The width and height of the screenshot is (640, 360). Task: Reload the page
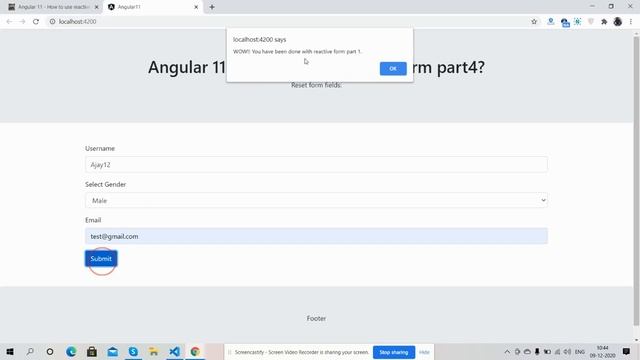click(36, 22)
